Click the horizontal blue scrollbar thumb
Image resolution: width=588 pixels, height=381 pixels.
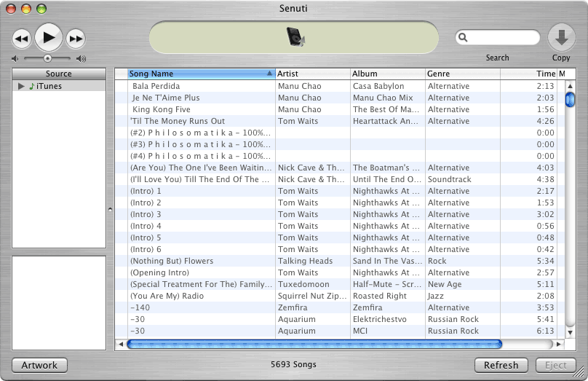tap(314, 344)
